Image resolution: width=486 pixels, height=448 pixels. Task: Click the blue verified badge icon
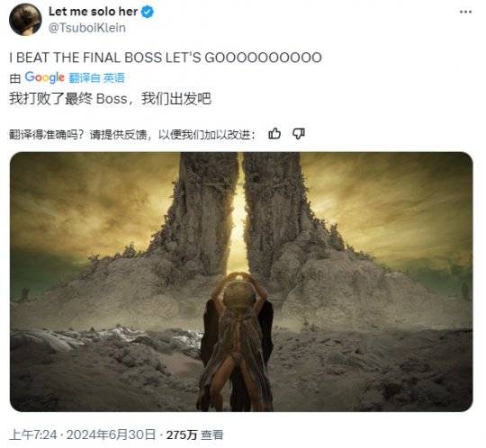[x=148, y=12]
